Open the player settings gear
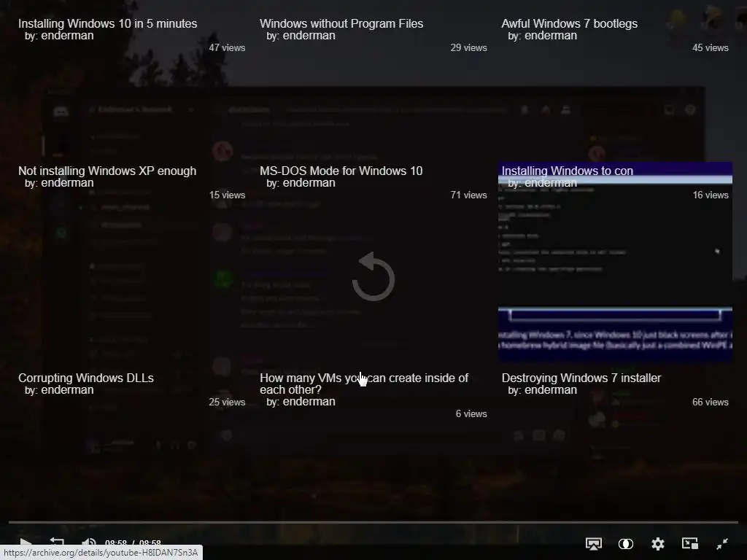The width and height of the screenshot is (747, 560). click(658, 544)
